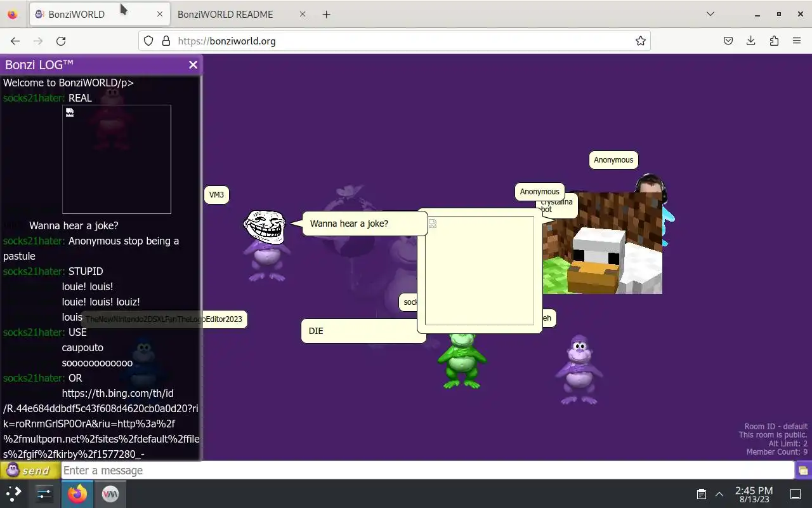Focus the Enter a message field
Screen dimensions: 812x508
pos(428,471)
